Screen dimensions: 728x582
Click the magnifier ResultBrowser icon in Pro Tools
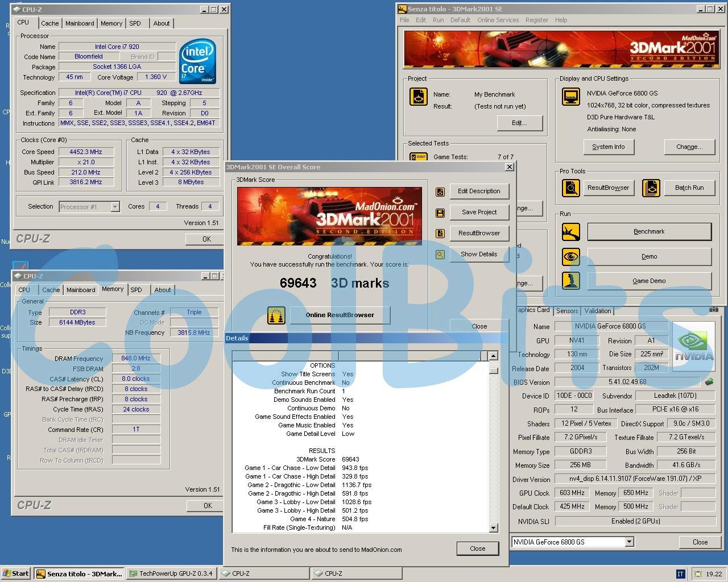570,188
